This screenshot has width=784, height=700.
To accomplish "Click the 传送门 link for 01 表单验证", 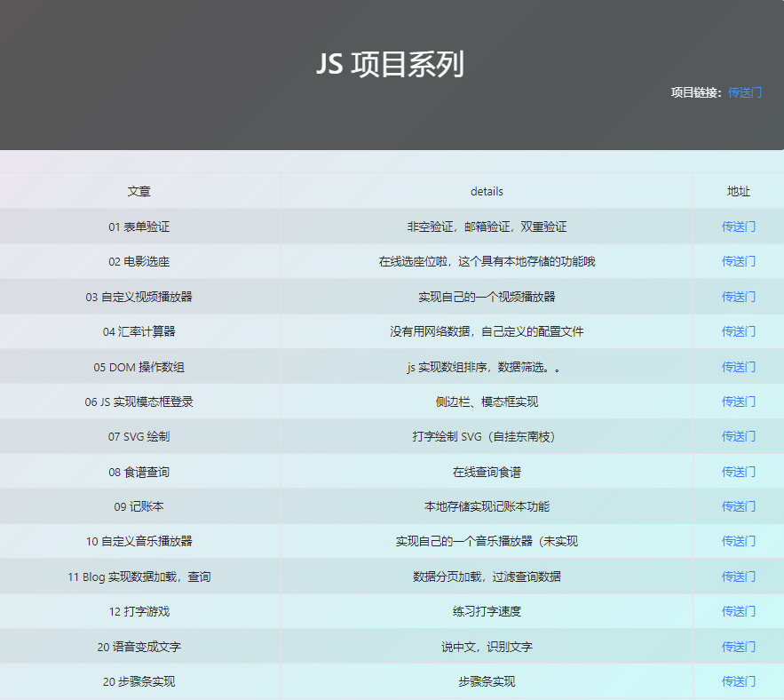I will [x=738, y=227].
